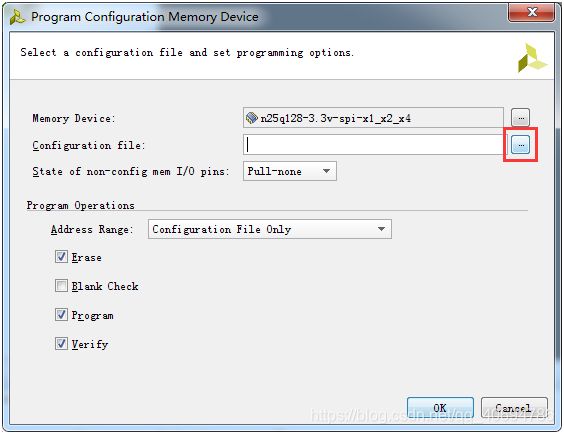
Task: Click the Cancel button
Action: tap(514, 408)
